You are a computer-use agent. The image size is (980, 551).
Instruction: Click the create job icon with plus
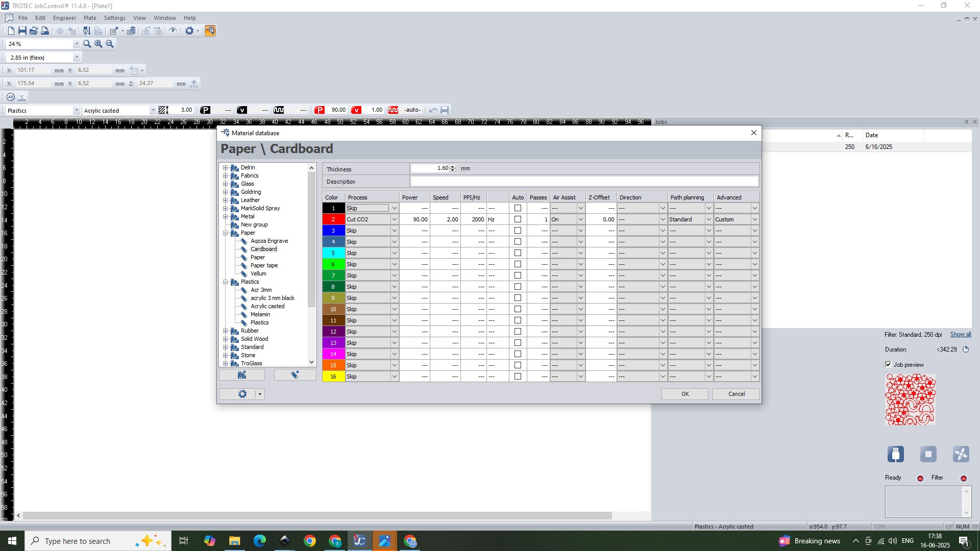coord(114,31)
